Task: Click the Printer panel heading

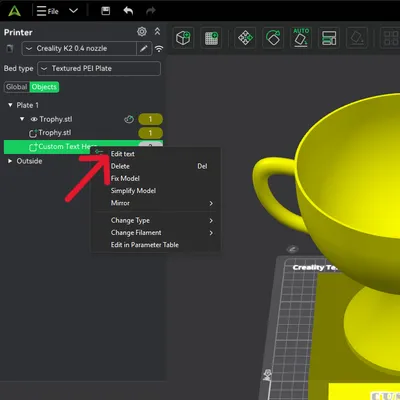Action: click(18, 32)
